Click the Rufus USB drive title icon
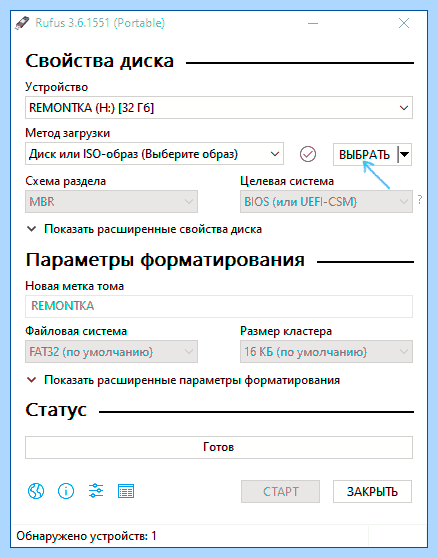Image resolution: width=438 pixels, height=558 pixels. pos(22,23)
